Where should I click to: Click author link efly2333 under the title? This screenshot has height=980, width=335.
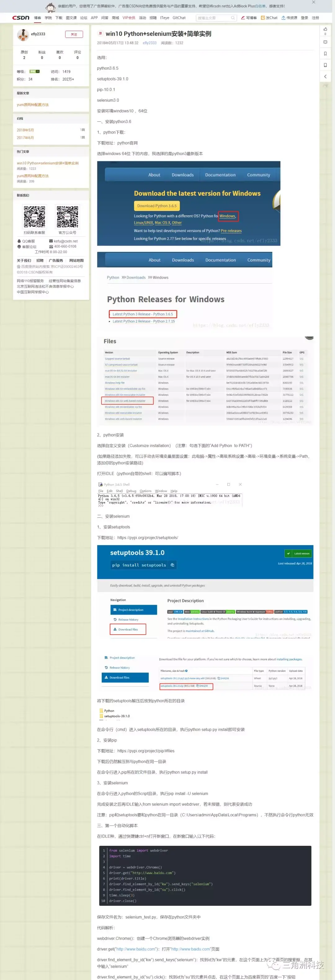click(150, 43)
